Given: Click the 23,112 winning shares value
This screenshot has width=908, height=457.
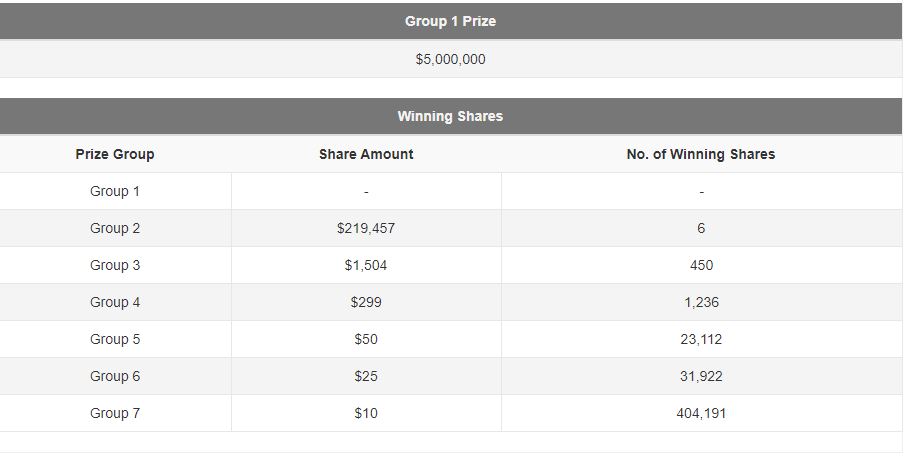Looking at the screenshot, I should point(701,339).
